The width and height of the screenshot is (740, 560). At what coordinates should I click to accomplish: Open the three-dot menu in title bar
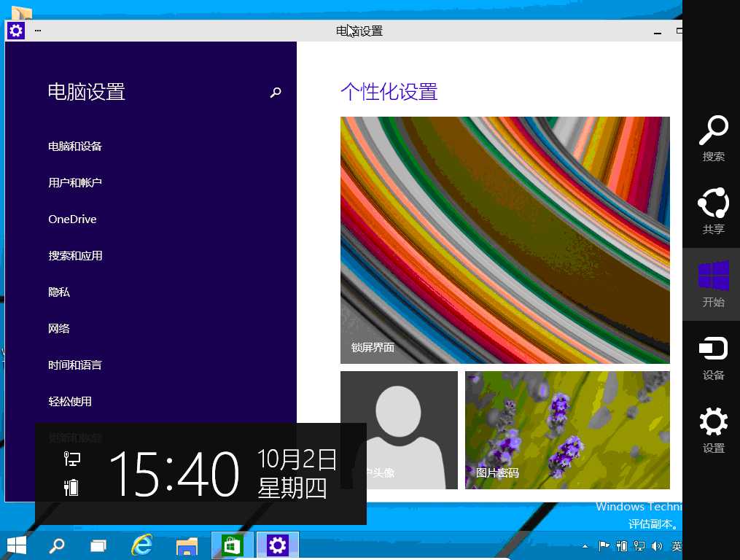coord(38,31)
